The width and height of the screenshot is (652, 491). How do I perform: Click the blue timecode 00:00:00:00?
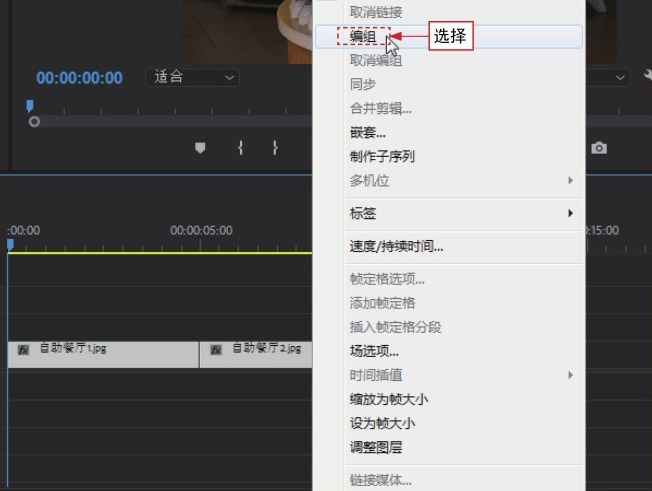coord(79,78)
